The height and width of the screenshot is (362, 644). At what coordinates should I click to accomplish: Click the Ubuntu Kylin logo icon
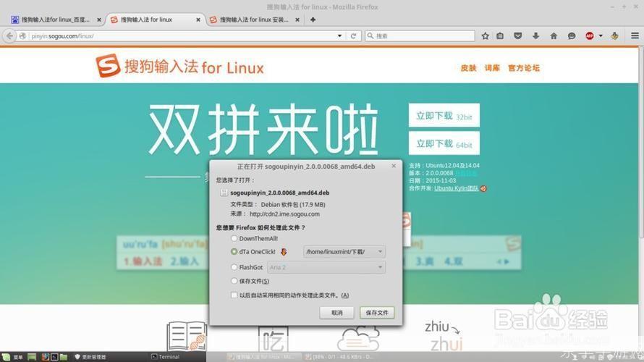483,188
